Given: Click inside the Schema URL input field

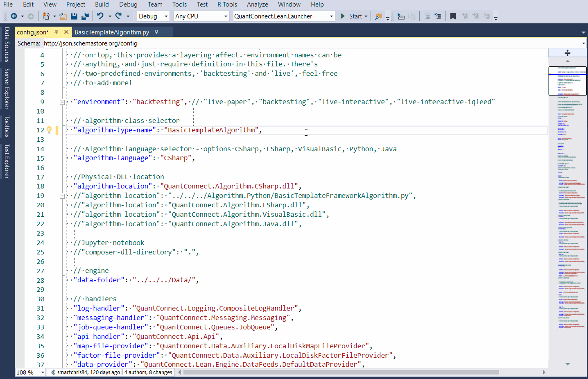Looking at the screenshot, I should [311, 43].
